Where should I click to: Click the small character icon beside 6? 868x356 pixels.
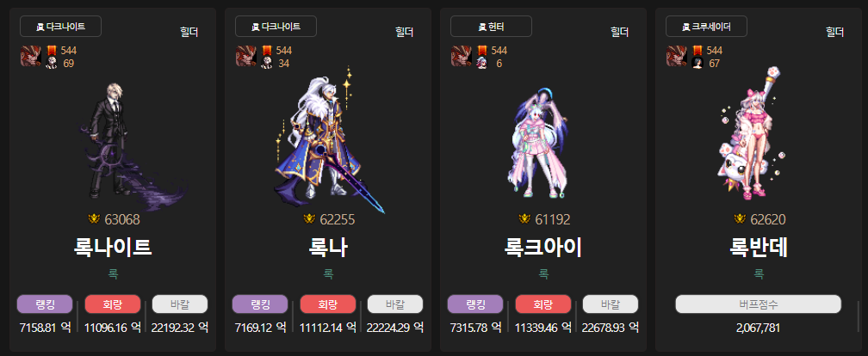(x=482, y=63)
